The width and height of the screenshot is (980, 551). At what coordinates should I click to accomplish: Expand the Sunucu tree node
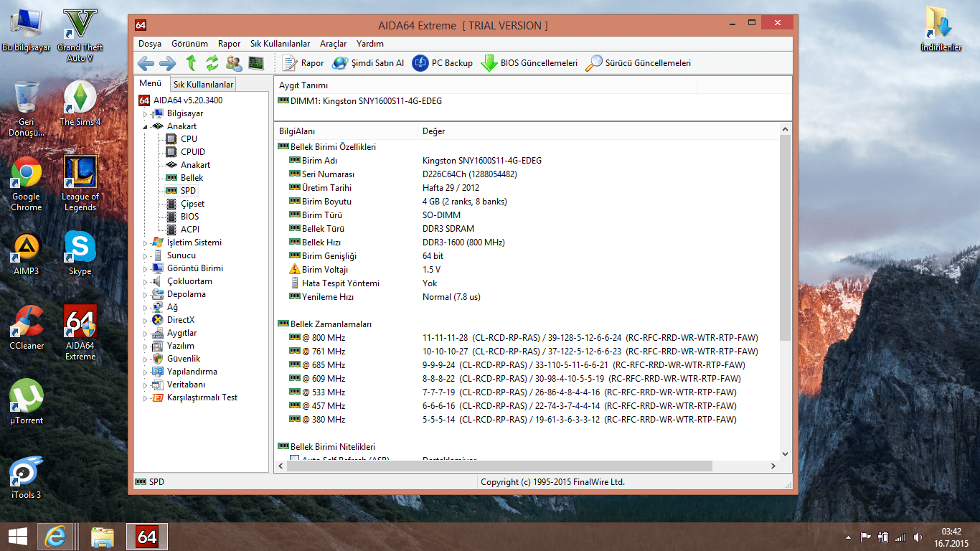[x=145, y=255]
